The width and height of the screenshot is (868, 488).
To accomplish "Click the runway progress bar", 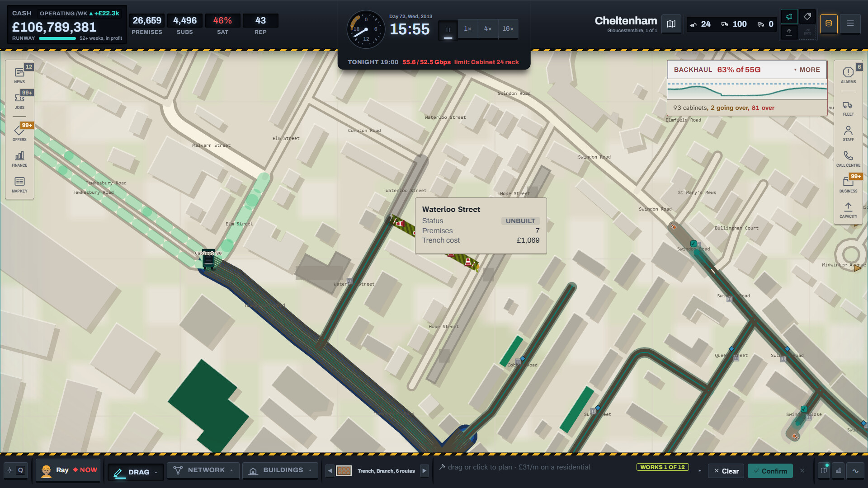I will click(57, 38).
